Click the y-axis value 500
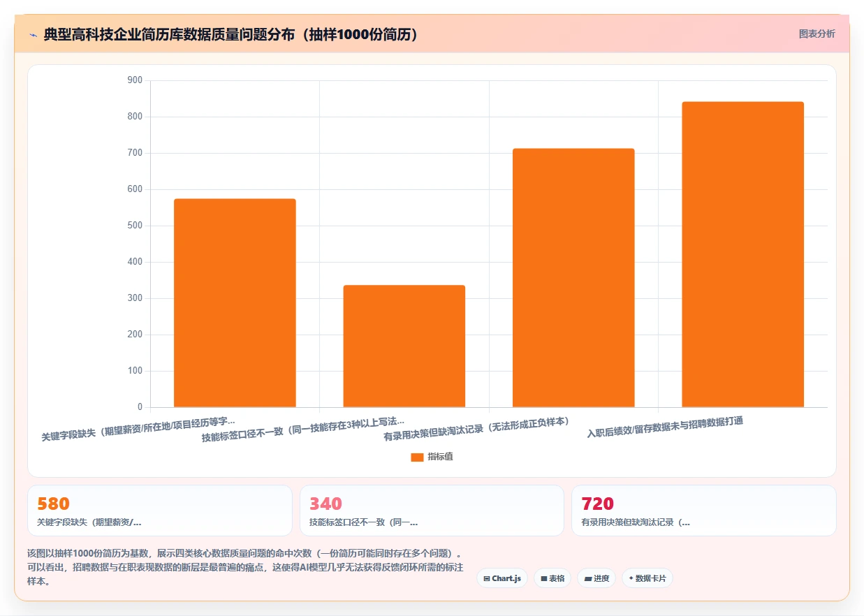The height and width of the screenshot is (616, 864). pos(135,226)
